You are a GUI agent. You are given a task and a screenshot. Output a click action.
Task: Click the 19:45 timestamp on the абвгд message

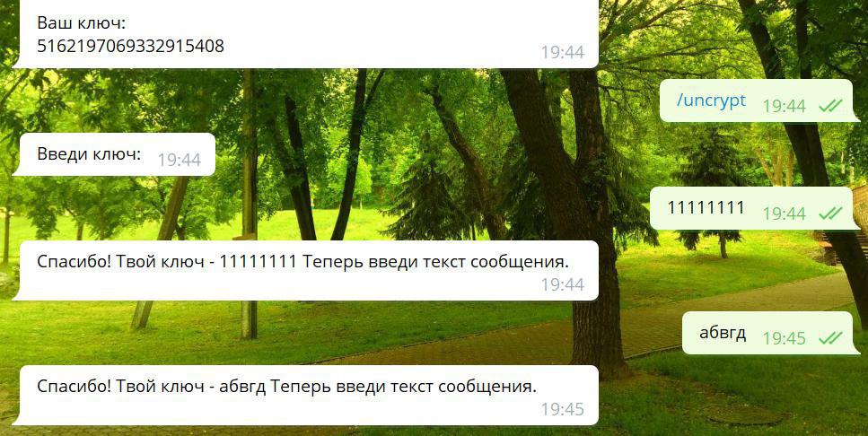pos(784,337)
